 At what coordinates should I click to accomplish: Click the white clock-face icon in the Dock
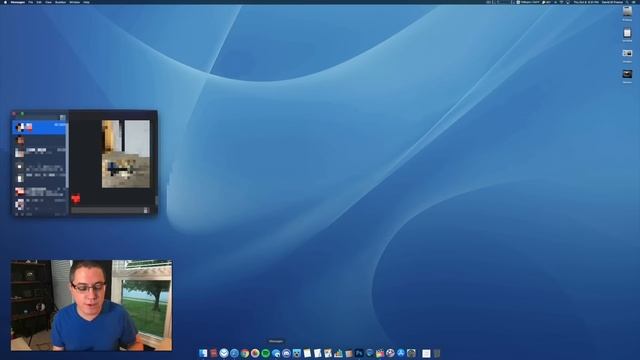tap(224, 353)
